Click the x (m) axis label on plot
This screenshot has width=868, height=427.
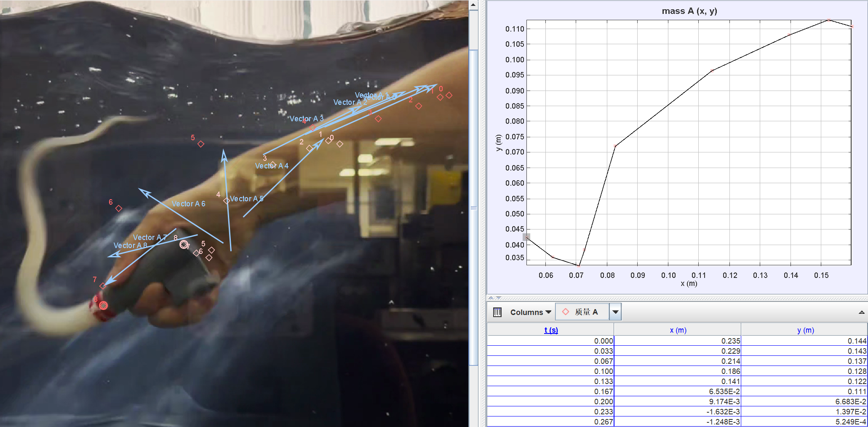[x=689, y=284]
